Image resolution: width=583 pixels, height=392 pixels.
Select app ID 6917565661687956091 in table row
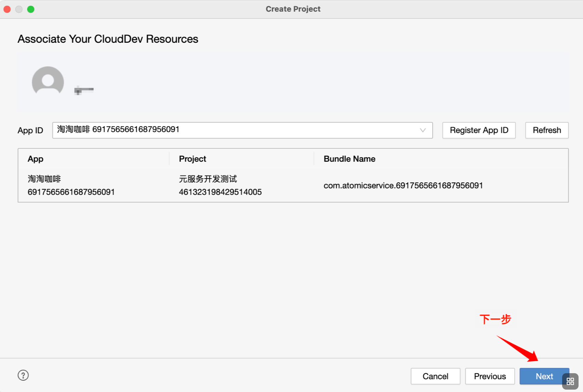(x=71, y=192)
